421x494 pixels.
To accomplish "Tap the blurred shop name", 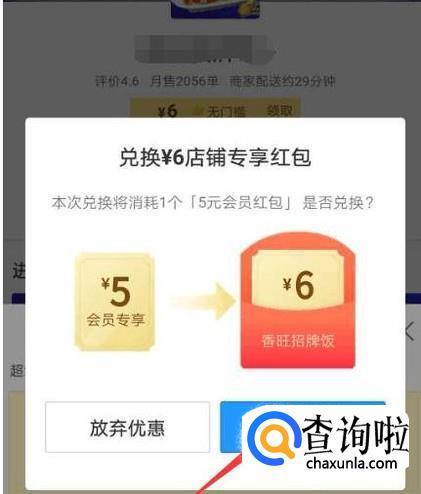I will click(x=206, y=50).
